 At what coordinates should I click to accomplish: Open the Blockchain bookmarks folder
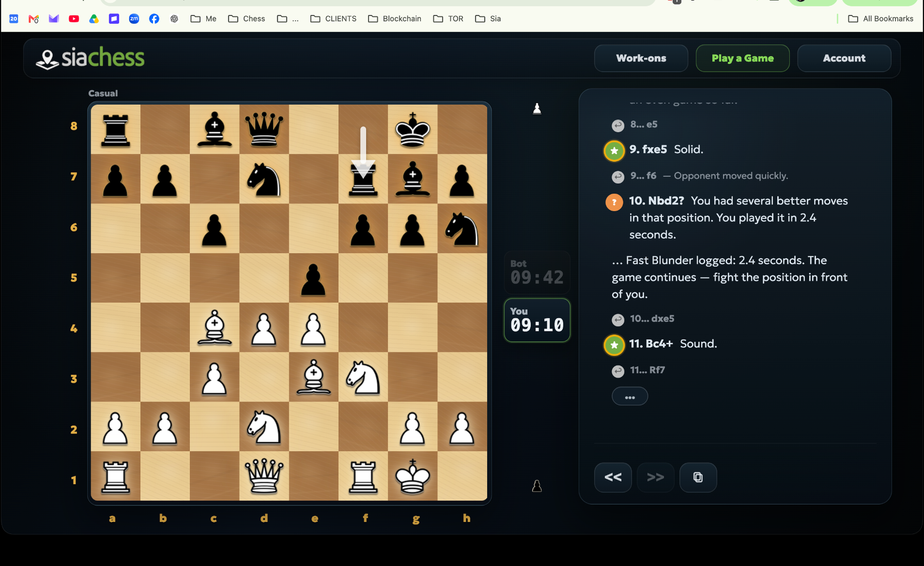394,18
